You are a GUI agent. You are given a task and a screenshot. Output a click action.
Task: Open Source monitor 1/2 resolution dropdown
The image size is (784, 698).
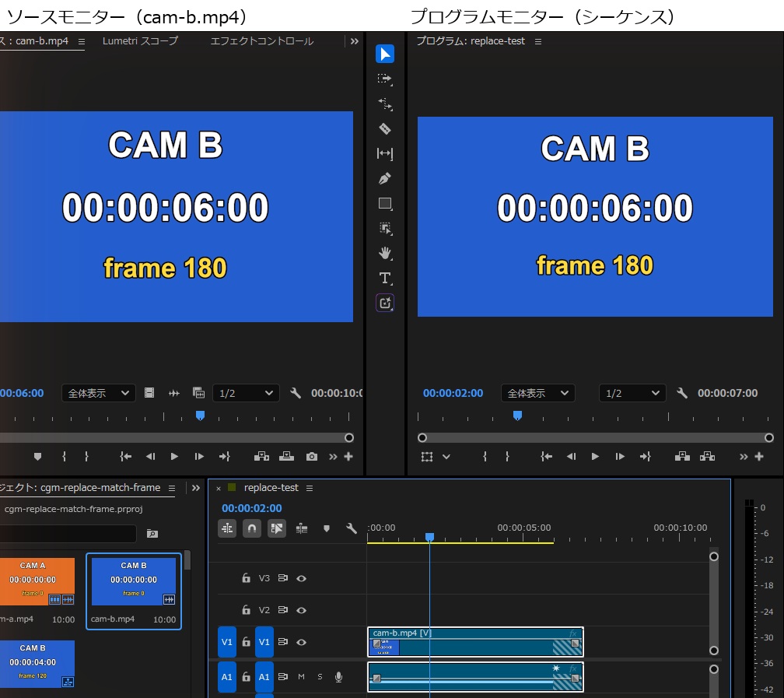[x=246, y=393]
